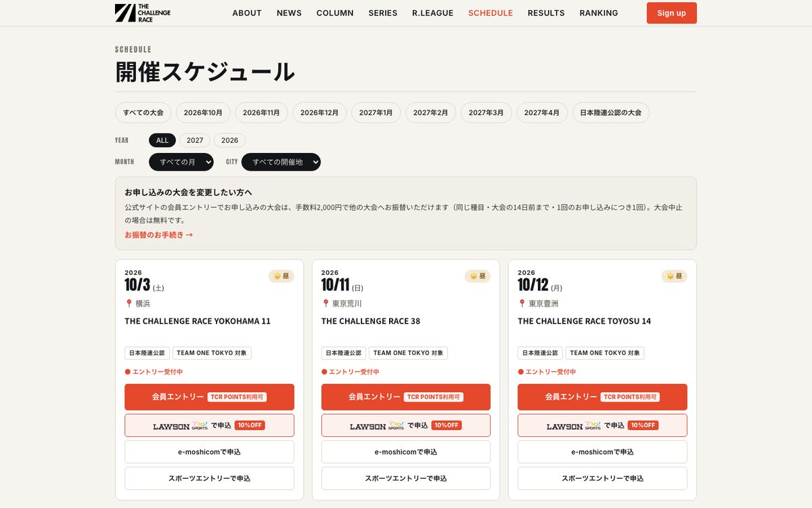Open SERIES in the top navigation
812x508 pixels.
point(383,13)
